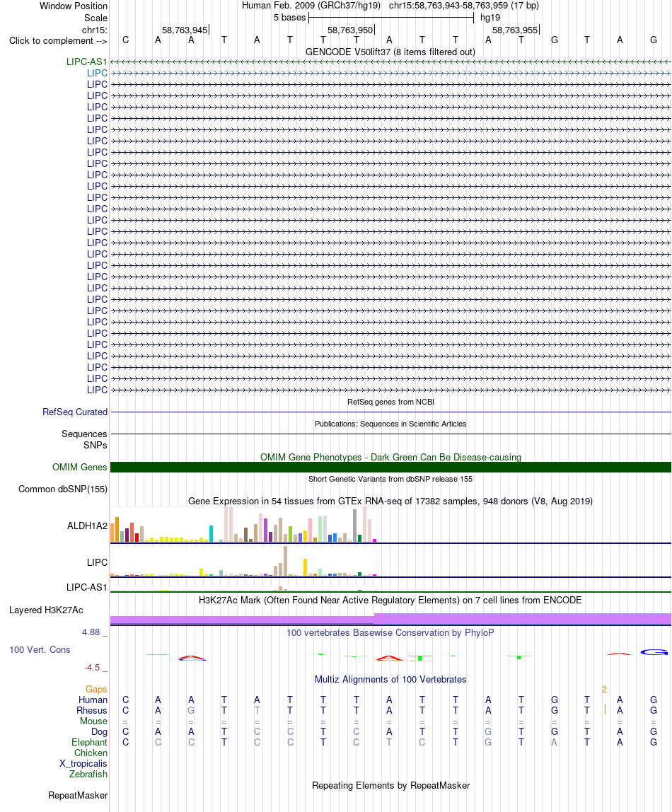Click the orange gap count '2'
The height and width of the screenshot is (812, 672).
tap(604, 689)
